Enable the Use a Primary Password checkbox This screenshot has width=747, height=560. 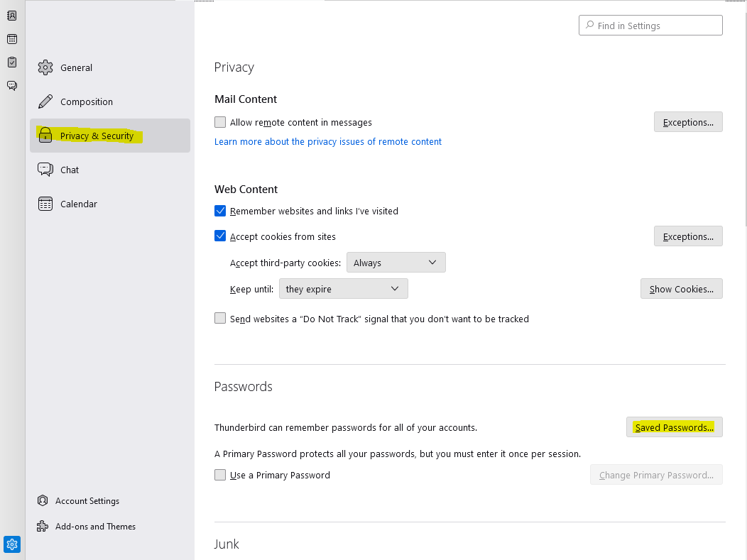[x=220, y=475]
